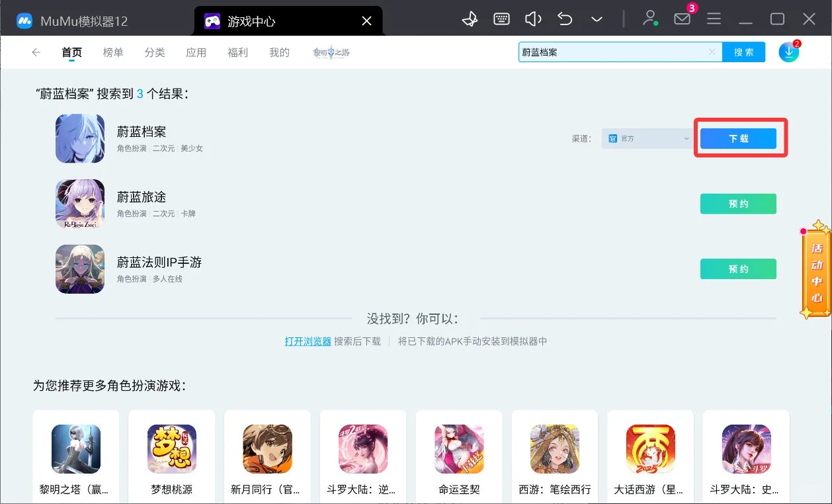The height and width of the screenshot is (504, 832).
Task: Switch to the 福利 tab
Action: 238,52
